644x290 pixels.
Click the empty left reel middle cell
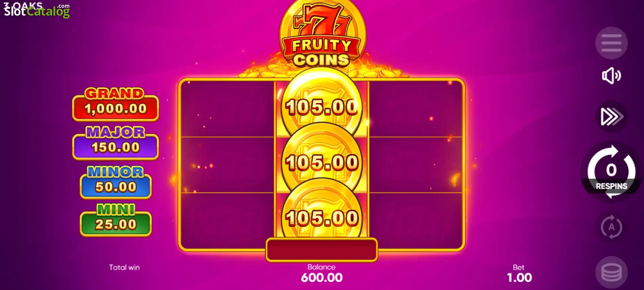(228, 165)
